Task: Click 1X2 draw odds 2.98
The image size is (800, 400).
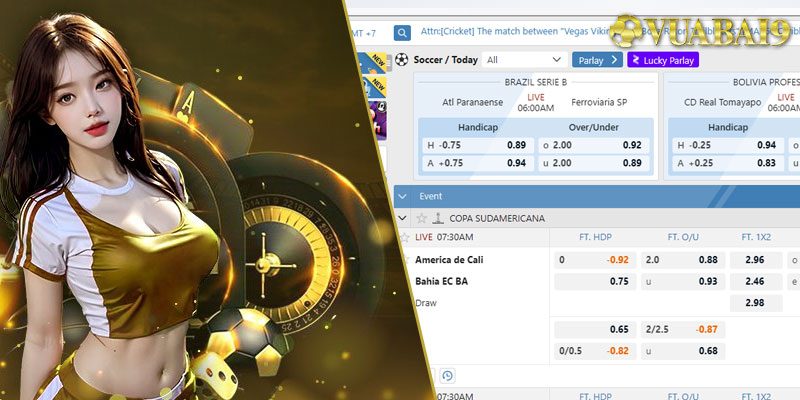Action: 756,303
